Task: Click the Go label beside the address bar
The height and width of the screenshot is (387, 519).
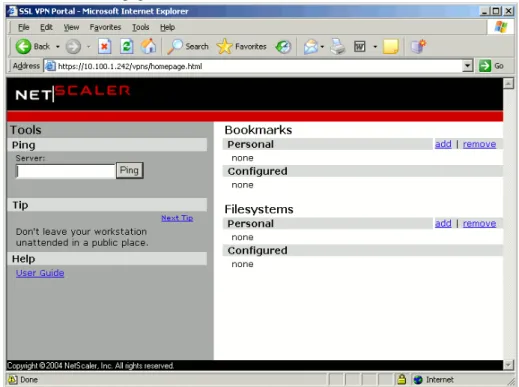Action: pos(499,66)
